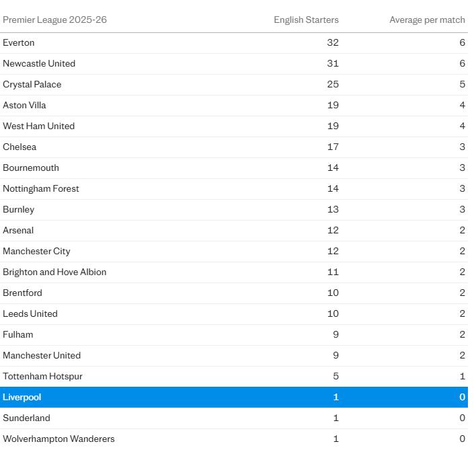476x452 pixels.
Task: Click the English Starters column header
Action: (x=306, y=20)
